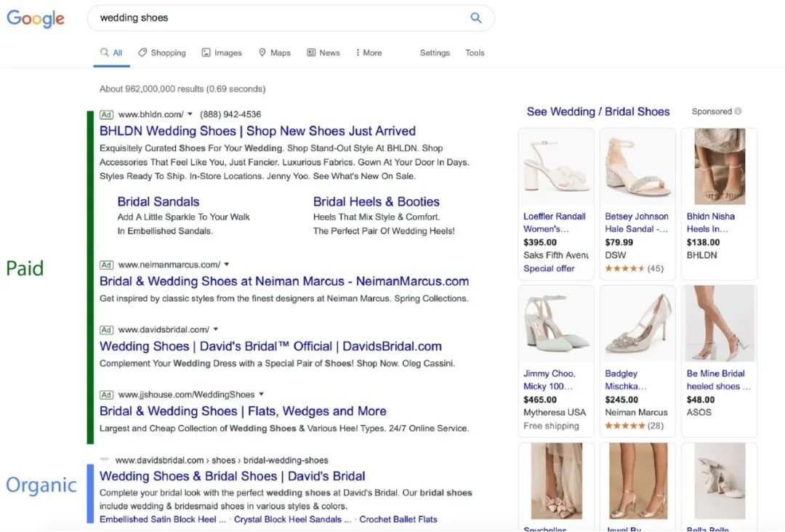The width and height of the screenshot is (785, 532).
Task: Open Badgley Mischka product title
Action: click(x=625, y=380)
